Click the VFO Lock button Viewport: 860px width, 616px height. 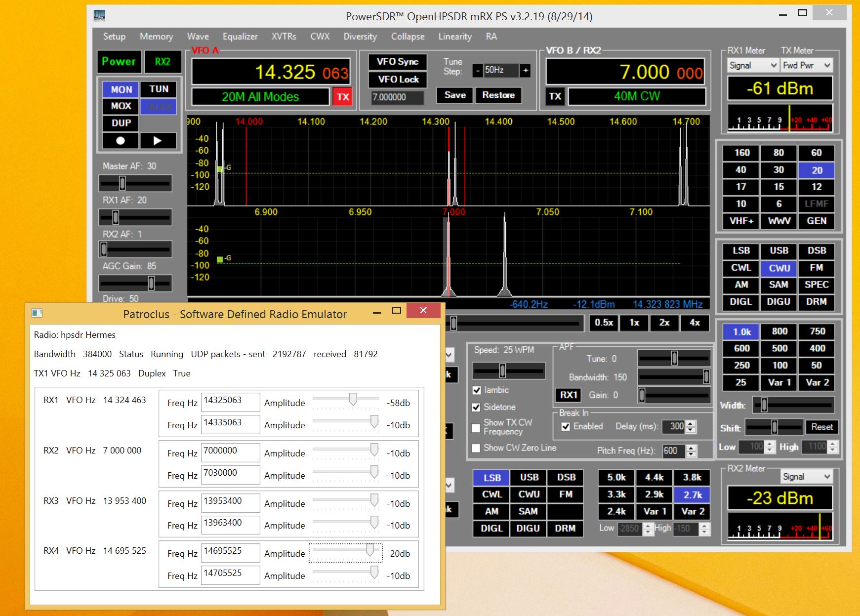point(398,80)
